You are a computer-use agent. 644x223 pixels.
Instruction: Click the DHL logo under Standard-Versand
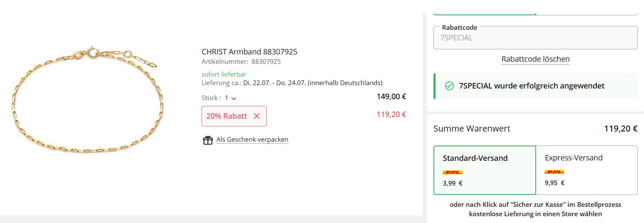point(453,172)
